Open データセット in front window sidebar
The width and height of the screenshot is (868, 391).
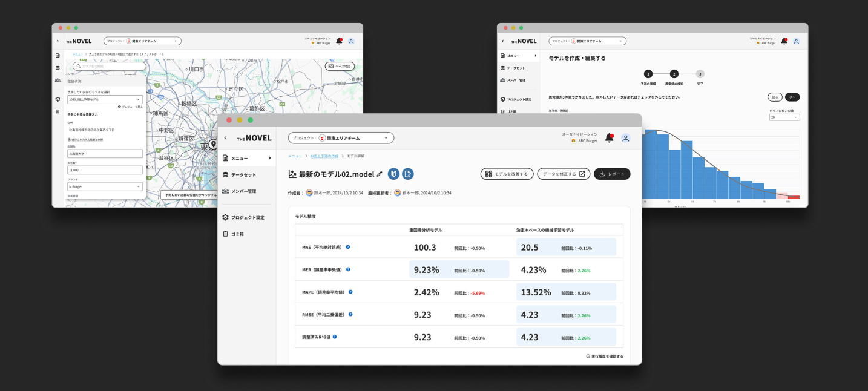tap(247, 174)
